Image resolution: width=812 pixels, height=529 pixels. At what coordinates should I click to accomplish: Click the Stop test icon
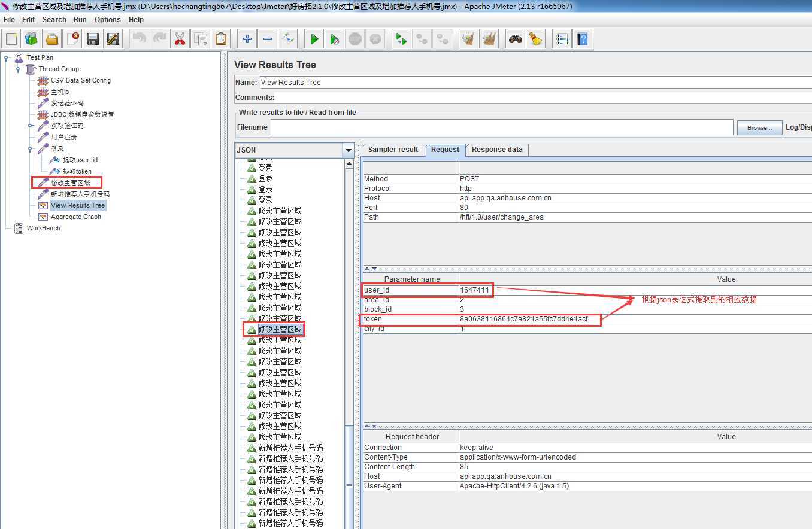(x=355, y=39)
